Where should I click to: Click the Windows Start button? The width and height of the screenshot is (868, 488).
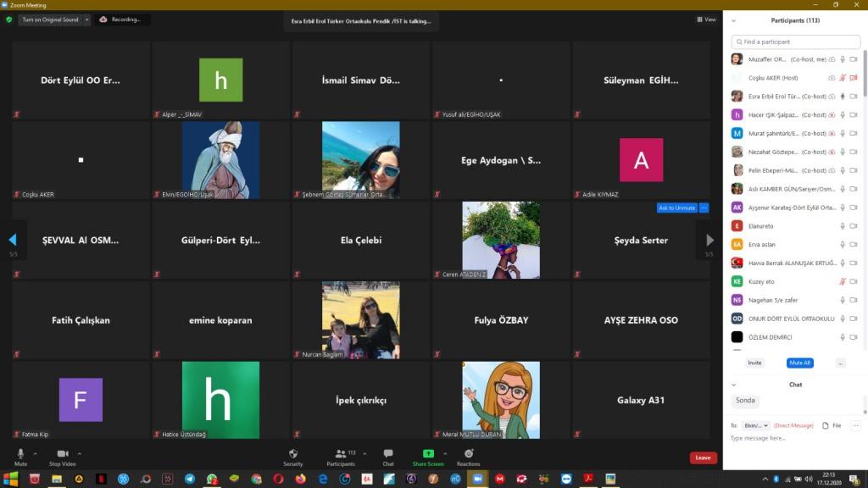coord(10,480)
